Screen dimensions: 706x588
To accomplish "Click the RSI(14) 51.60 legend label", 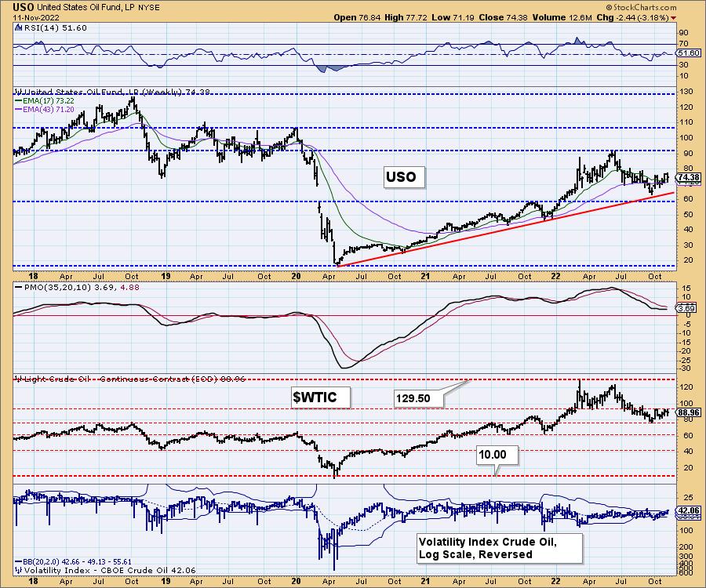I will 56,28.
